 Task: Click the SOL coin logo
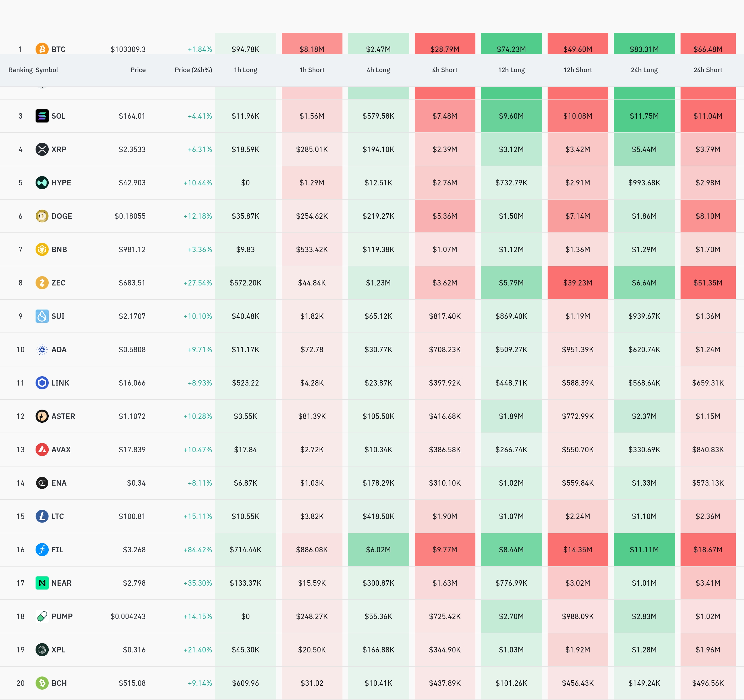42,116
